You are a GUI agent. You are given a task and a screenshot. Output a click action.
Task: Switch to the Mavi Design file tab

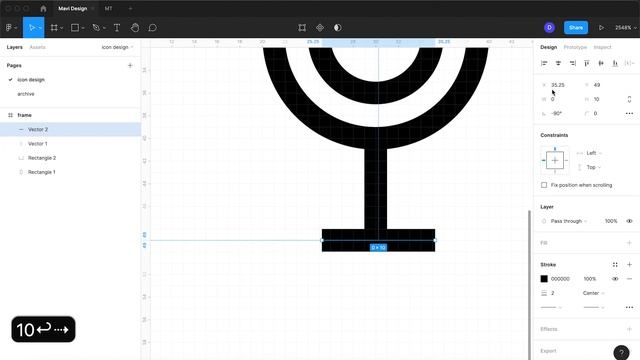[x=73, y=8]
